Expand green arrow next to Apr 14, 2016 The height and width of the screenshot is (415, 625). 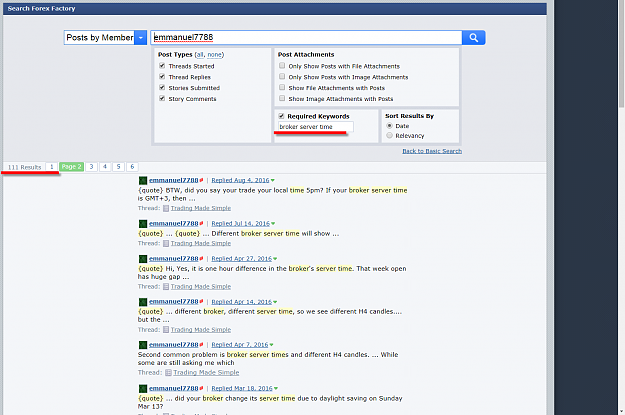(275, 302)
